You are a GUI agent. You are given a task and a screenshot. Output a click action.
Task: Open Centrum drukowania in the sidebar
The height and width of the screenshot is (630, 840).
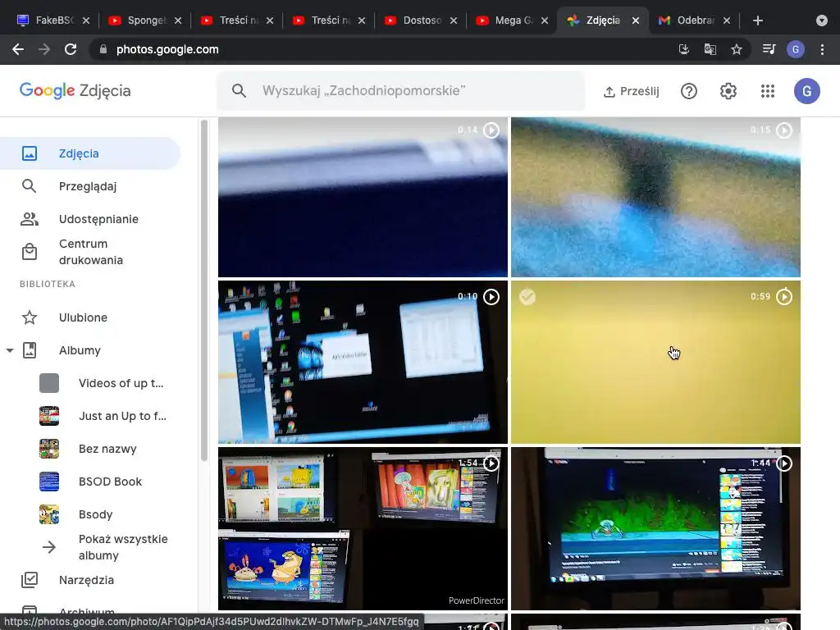tap(90, 252)
